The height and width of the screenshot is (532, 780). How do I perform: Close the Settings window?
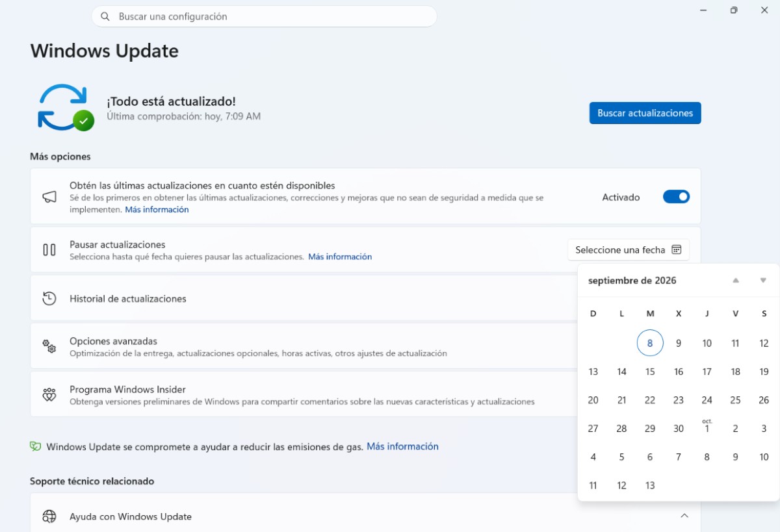coord(764,10)
